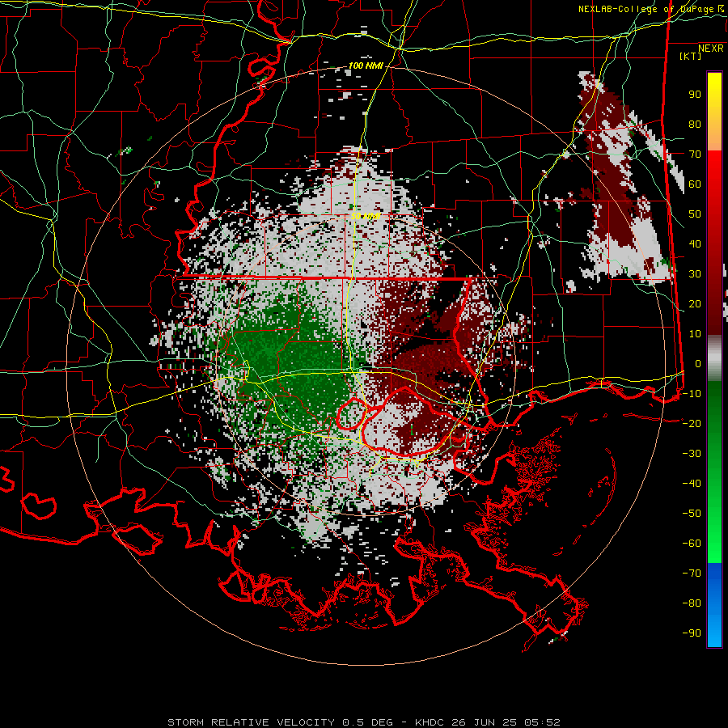Click the 100 NMI range ring label
Screen dimensions: 728x728
366,66
